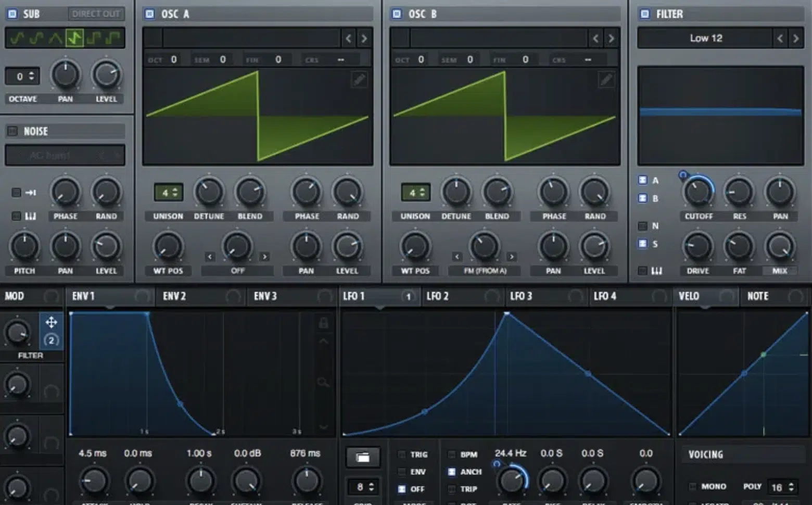Toggle the LFO ANCH checkbox
812x505 pixels.
pos(452,472)
